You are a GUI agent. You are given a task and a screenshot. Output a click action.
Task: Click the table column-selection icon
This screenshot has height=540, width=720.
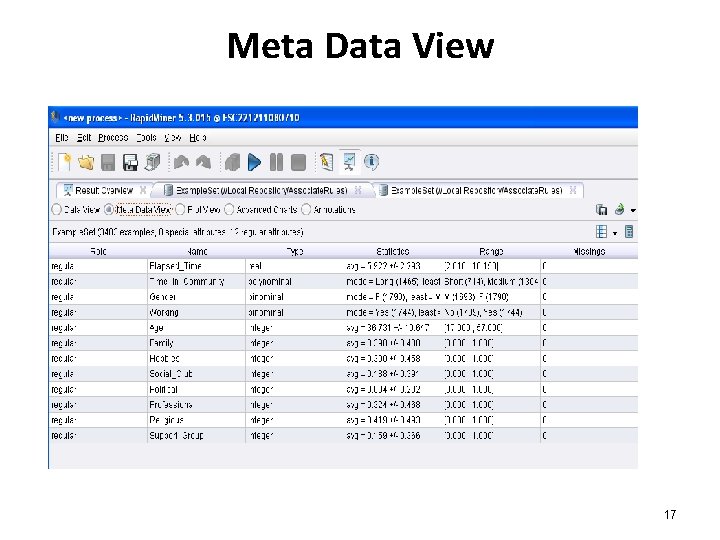pyautogui.click(x=601, y=232)
